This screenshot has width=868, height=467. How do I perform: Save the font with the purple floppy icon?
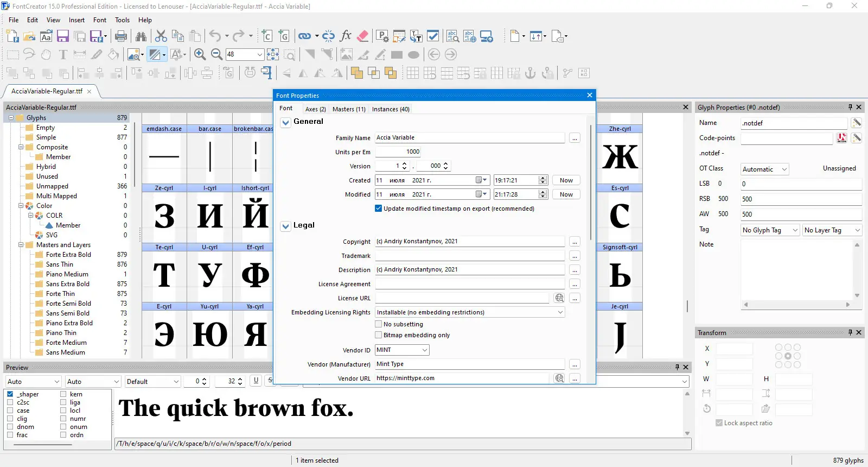(x=63, y=36)
